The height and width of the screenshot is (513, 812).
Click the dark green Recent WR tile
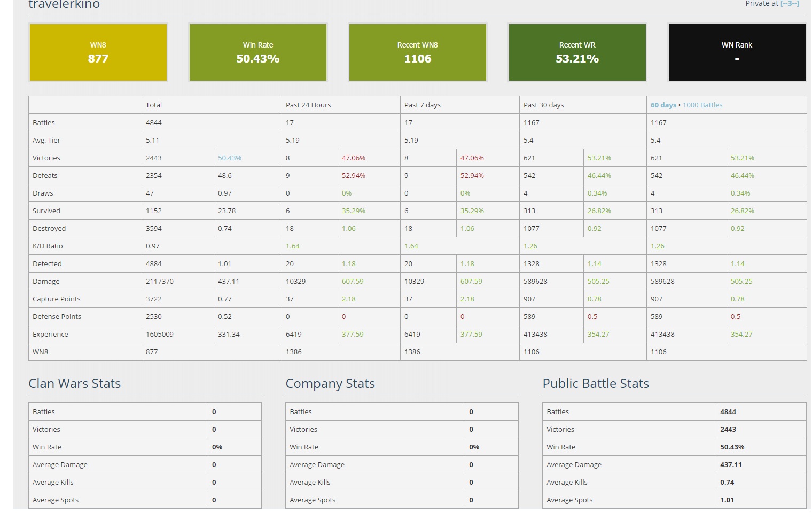[577, 52]
